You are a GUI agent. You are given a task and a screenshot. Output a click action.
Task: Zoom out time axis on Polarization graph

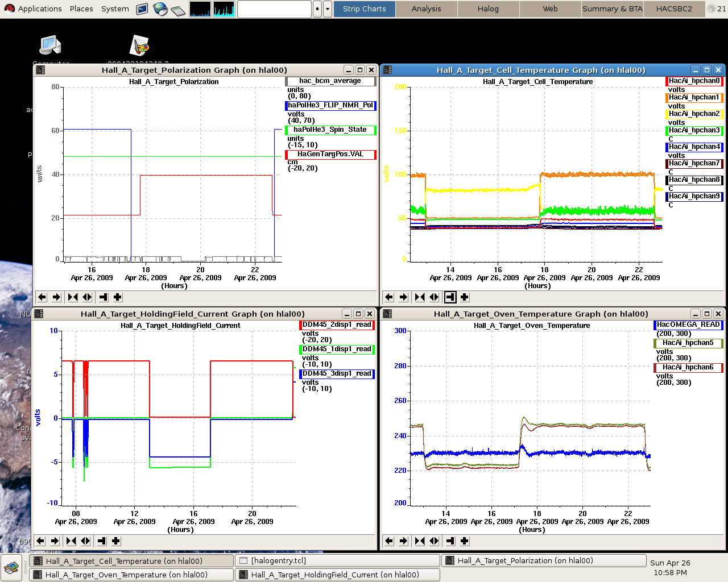87,297
